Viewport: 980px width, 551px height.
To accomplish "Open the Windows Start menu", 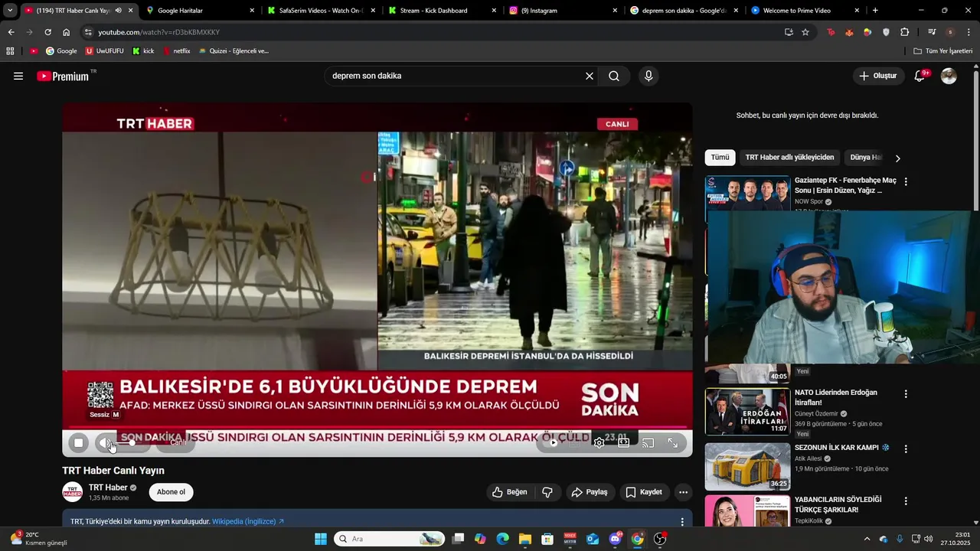I will coord(321,539).
